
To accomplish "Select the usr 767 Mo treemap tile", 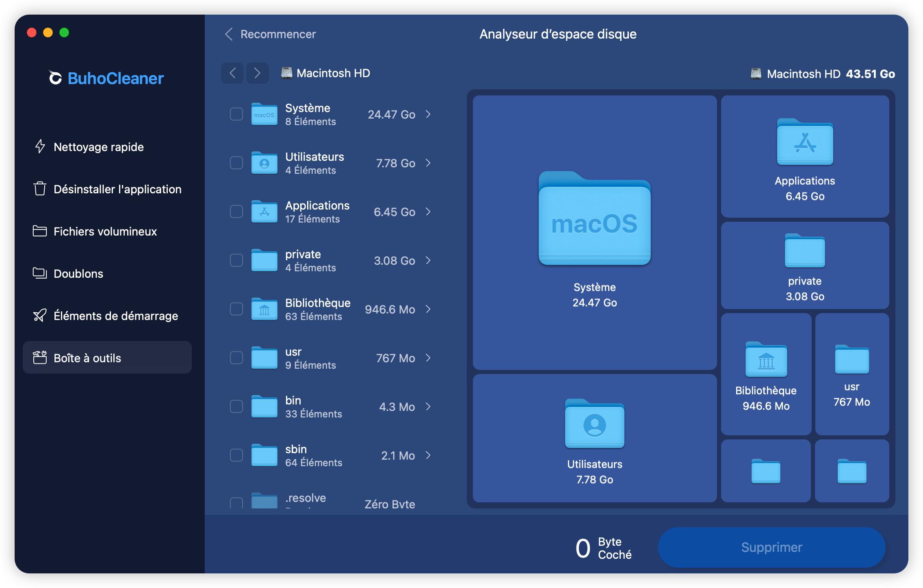I will click(x=852, y=374).
